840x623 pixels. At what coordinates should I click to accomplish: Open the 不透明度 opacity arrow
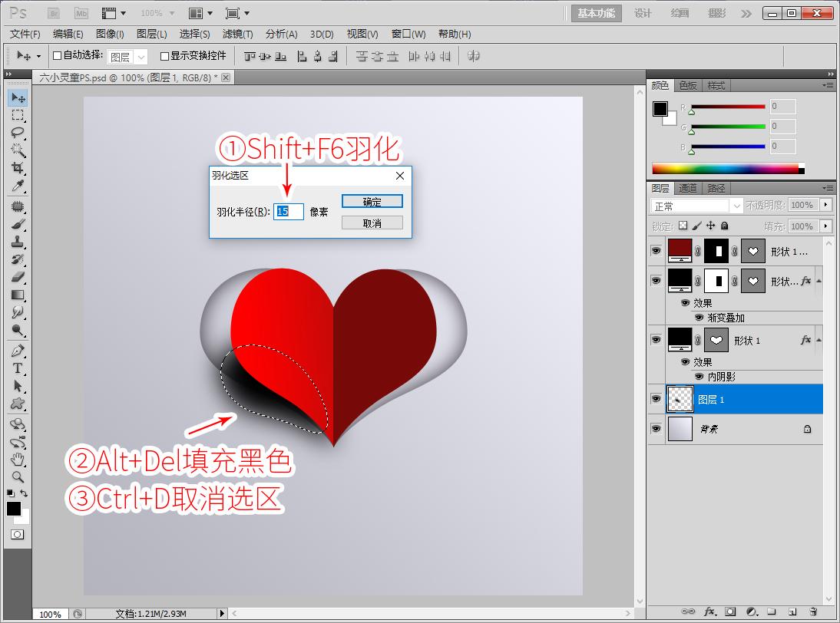[x=825, y=205]
